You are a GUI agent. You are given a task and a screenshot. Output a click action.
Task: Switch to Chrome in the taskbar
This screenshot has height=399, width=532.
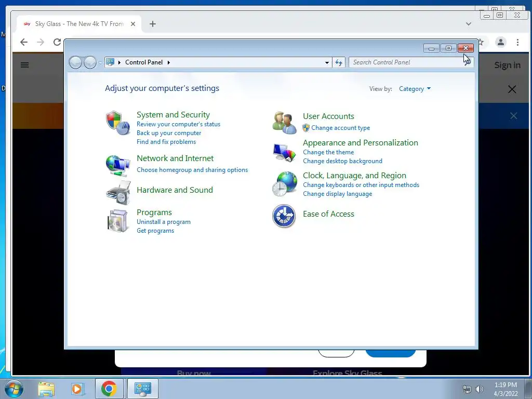click(109, 389)
